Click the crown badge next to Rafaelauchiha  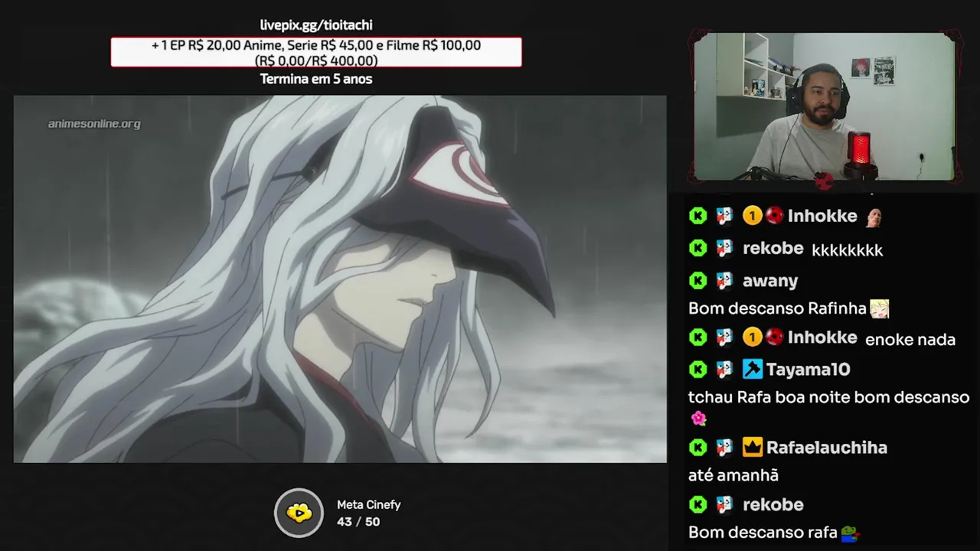coord(752,448)
